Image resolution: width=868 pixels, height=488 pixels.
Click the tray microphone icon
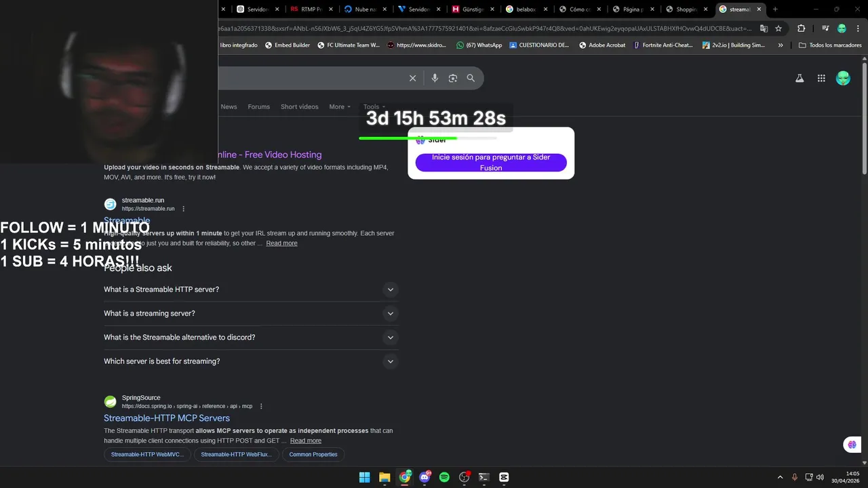click(795, 477)
